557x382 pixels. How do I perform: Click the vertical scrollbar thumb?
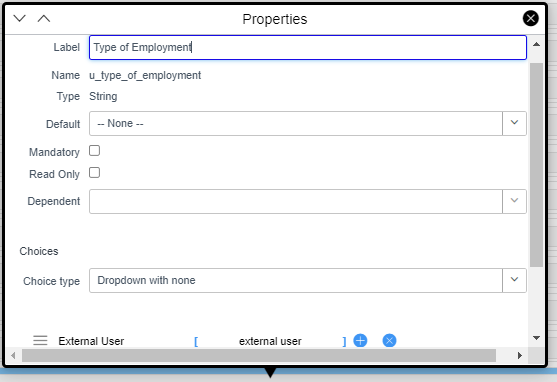536,165
